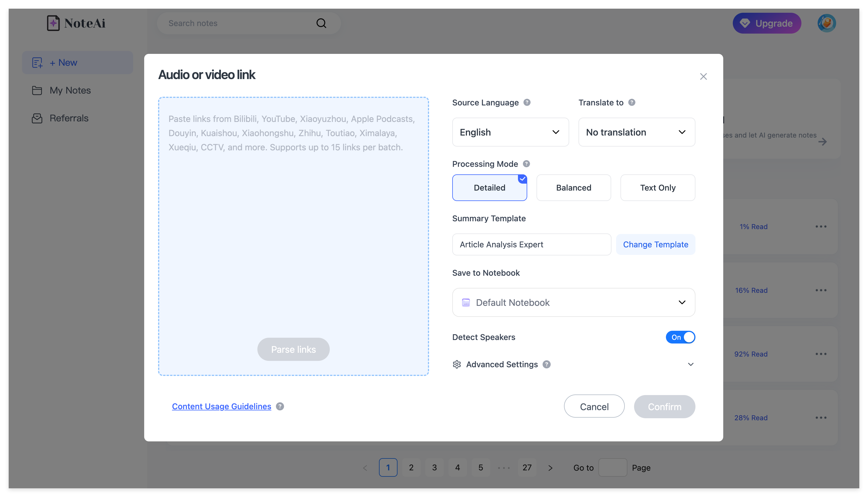Go to page 2

coord(411,468)
